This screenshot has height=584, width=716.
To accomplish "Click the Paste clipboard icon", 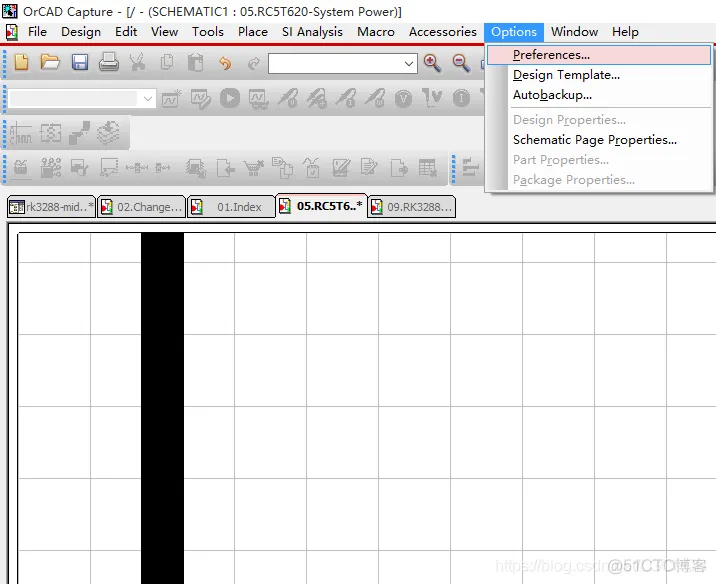I will point(195,62).
